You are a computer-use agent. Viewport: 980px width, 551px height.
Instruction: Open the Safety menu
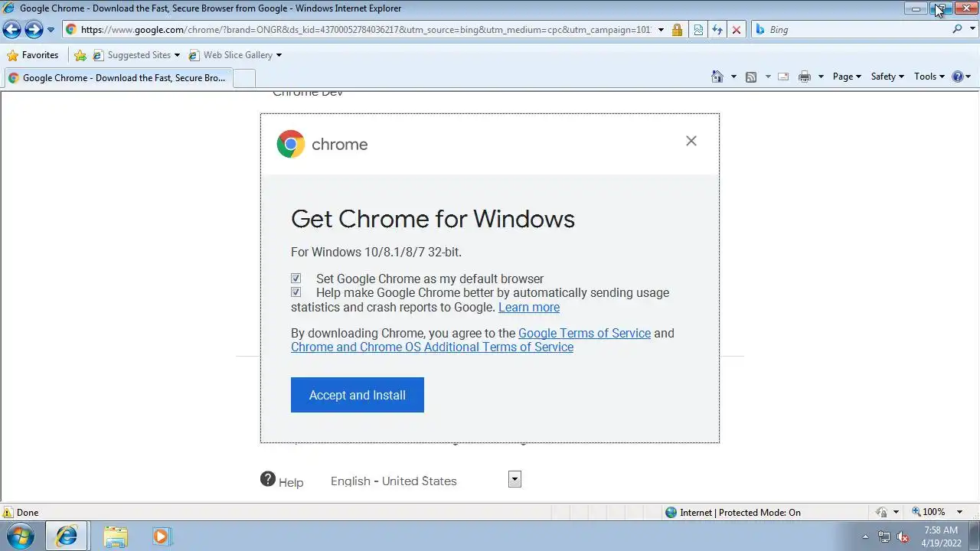coord(887,77)
